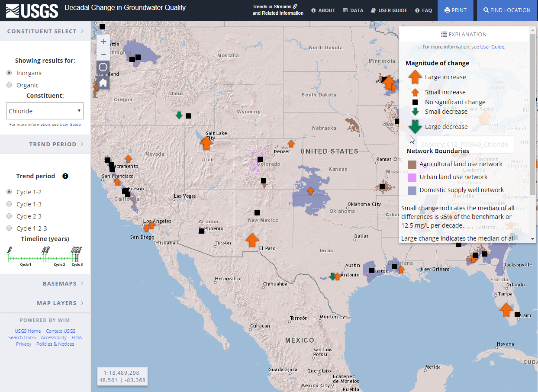
Task: Open the USGS Home footer link
Action: [28, 331]
